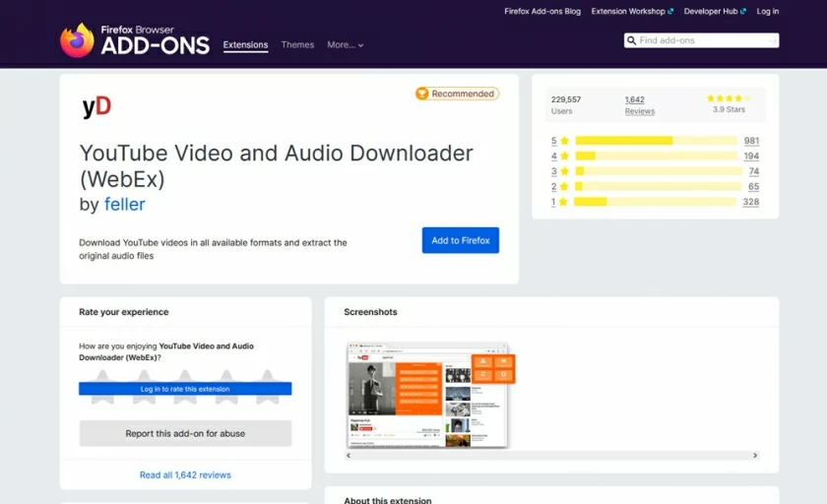Click Log in to rate this extension
Screen dimensions: 827x504
coord(185,389)
